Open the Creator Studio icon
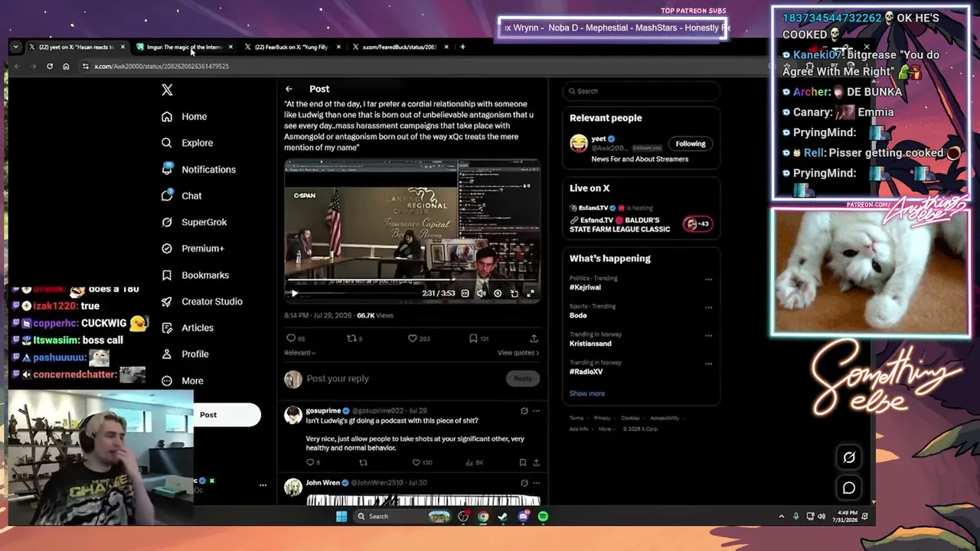 tap(167, 302)
